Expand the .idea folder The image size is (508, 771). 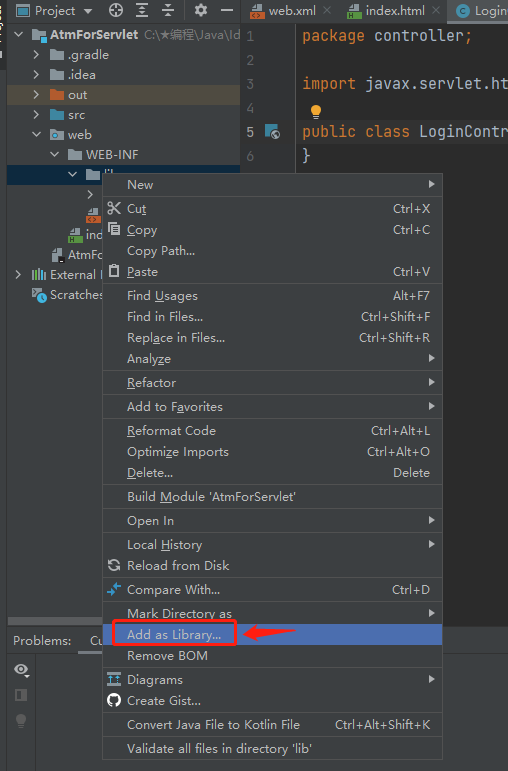(36, 75)
